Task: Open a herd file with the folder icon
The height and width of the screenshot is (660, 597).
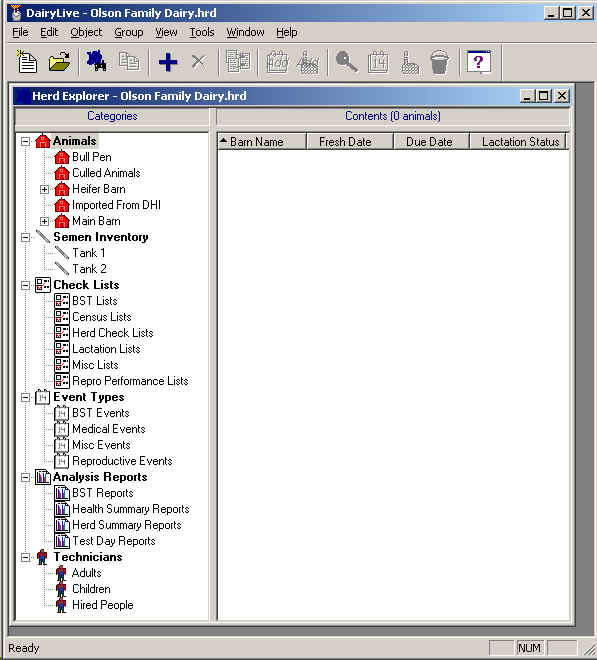Action: [59, 62]
